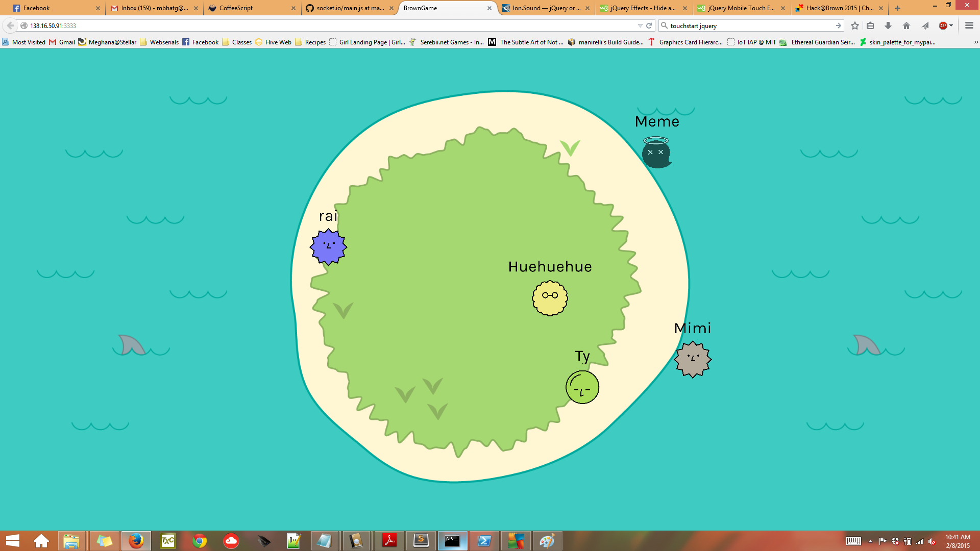Open Chrome from the Windows taskbar

200,541
